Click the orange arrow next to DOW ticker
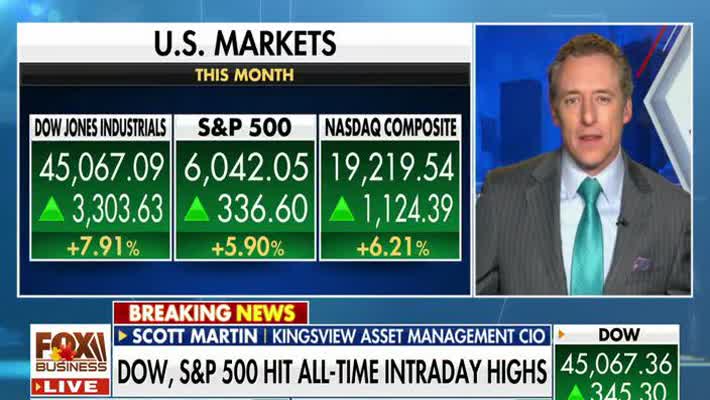This screenshot has width=710, height=400. (x=562, y=334)
